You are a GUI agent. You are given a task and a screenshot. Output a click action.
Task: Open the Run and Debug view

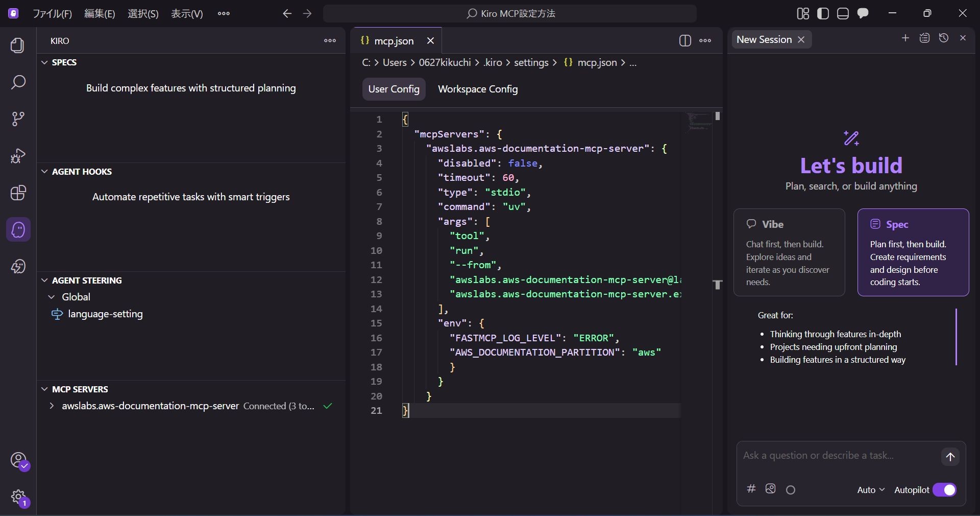click(x=18, y=156)
